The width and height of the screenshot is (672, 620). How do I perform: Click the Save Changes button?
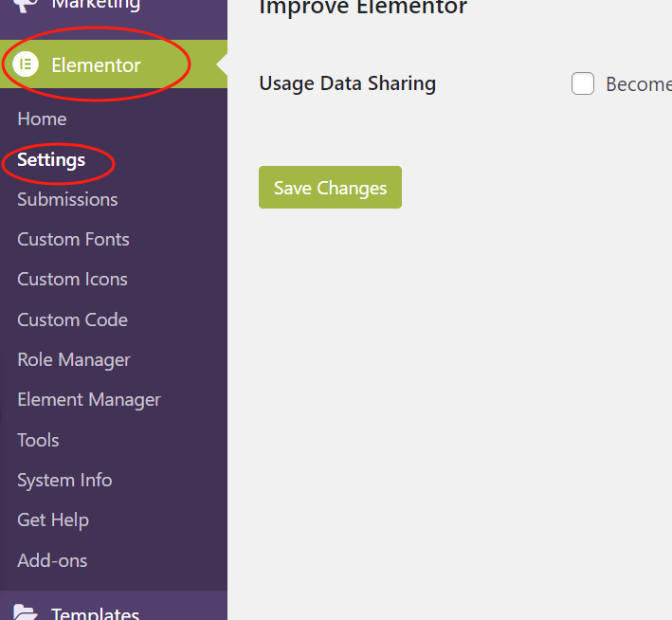[x=330, y=188]
